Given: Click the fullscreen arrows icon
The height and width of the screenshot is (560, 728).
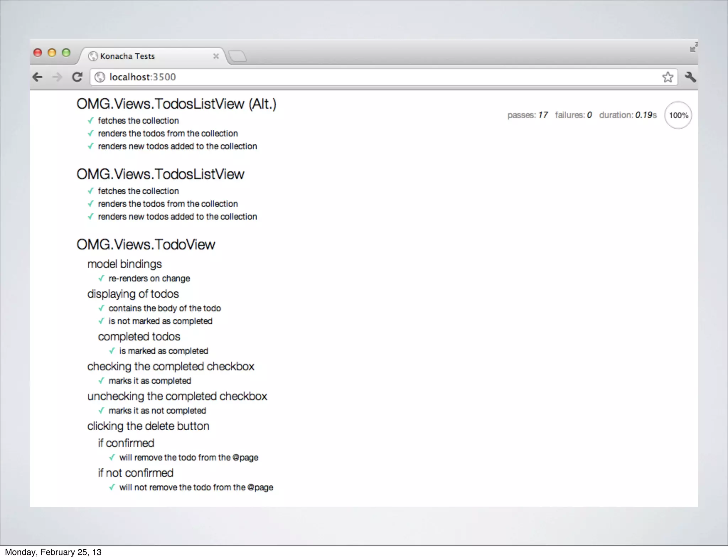Looking at the screenshot, I should tap(694, 47).
